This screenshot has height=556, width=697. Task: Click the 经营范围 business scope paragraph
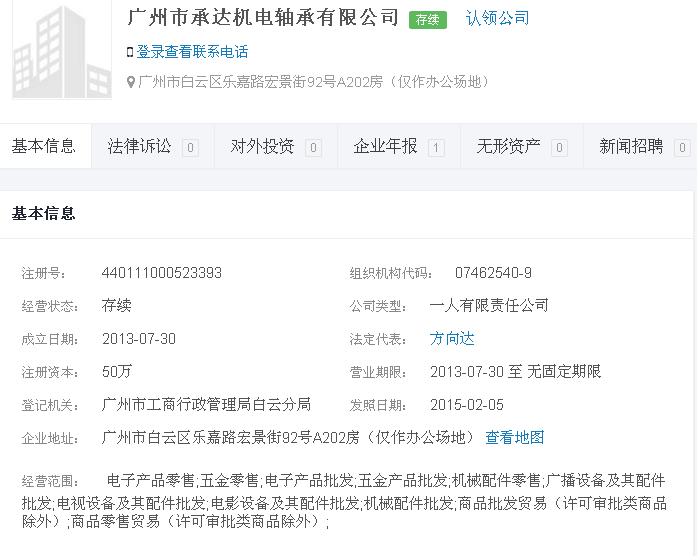[345, 500]
